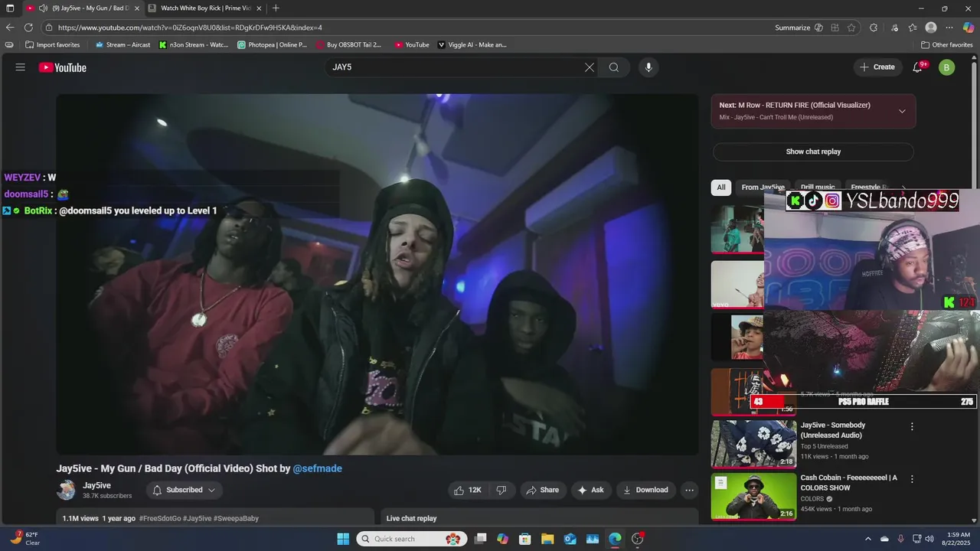Image resolution: width=980 pixels, height=551 pixels.
Task: Switch to Watch White Boy Rick tab
Action: point(205,8)
